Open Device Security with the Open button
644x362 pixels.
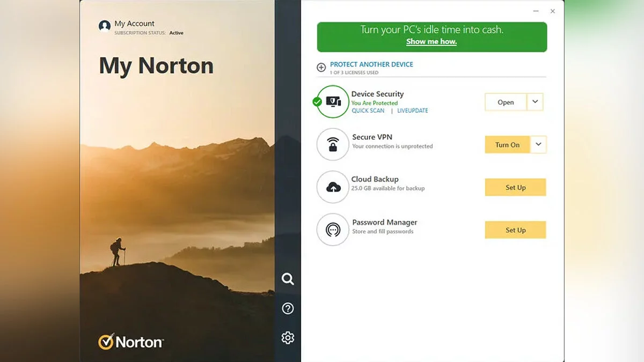coord(506,102)
